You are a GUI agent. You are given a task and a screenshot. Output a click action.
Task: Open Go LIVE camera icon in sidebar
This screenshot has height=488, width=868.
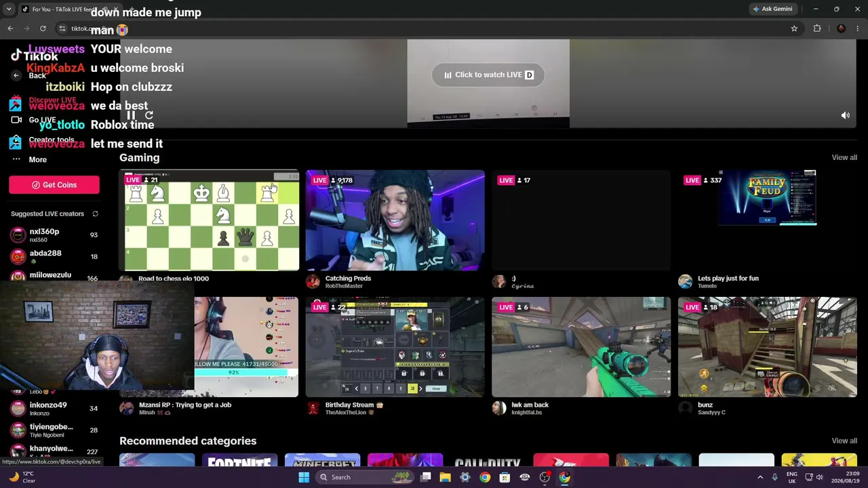[x=16, y=120]
